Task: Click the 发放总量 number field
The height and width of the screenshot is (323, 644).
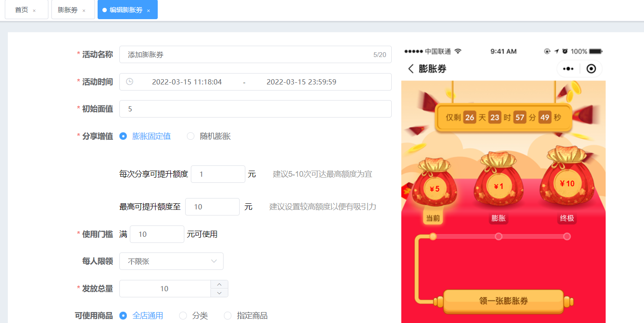Action: 165,289
